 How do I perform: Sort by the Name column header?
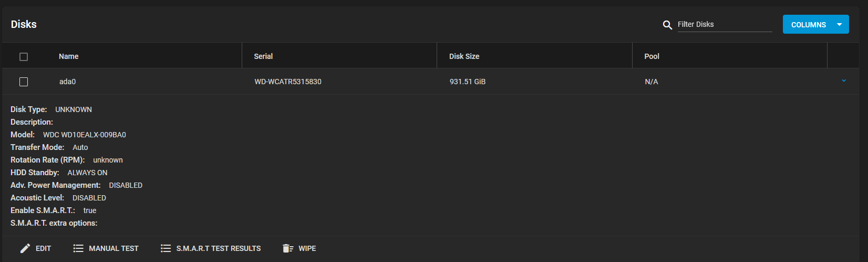coord(68,56)
